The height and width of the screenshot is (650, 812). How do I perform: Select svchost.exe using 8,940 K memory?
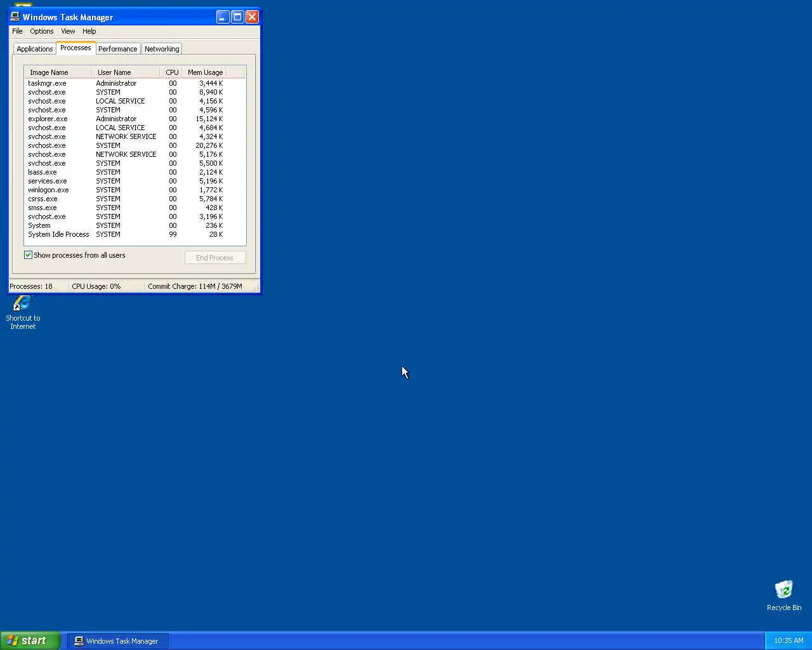126,92
